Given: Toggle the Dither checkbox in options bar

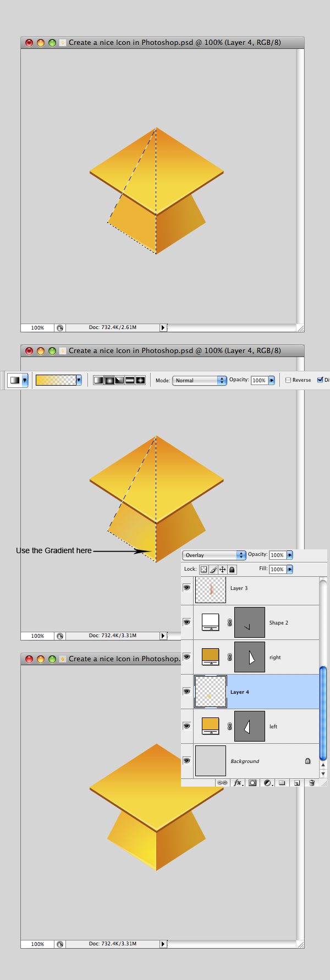Looking at the screenshot, I should (x=320, y=380).
